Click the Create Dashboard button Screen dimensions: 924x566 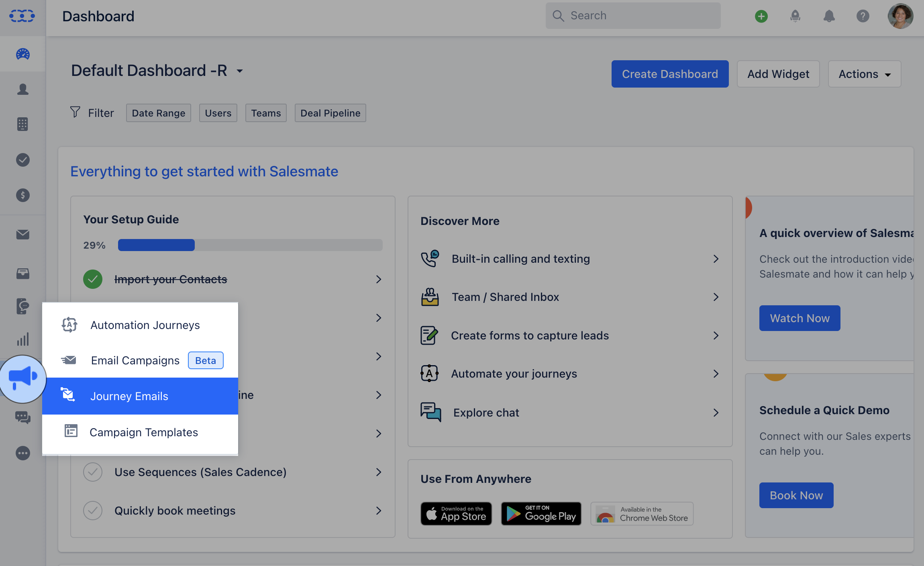click(x=669, y=74)
